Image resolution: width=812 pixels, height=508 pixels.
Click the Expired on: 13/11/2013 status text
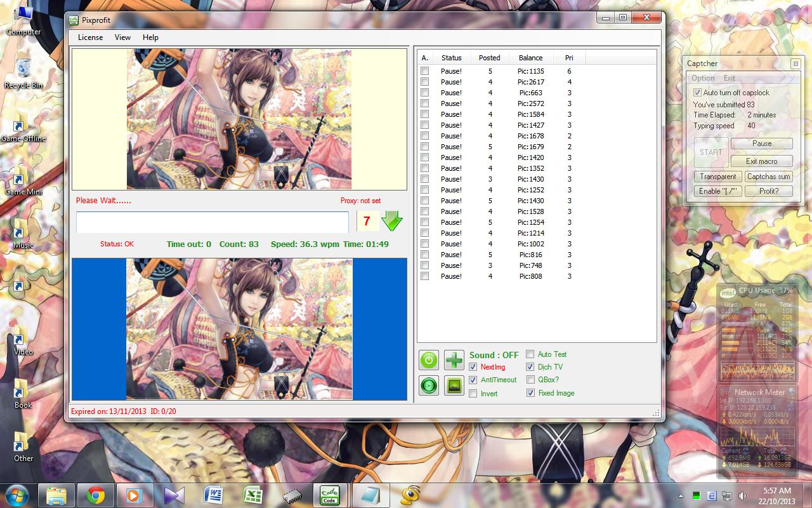(108, 411)
